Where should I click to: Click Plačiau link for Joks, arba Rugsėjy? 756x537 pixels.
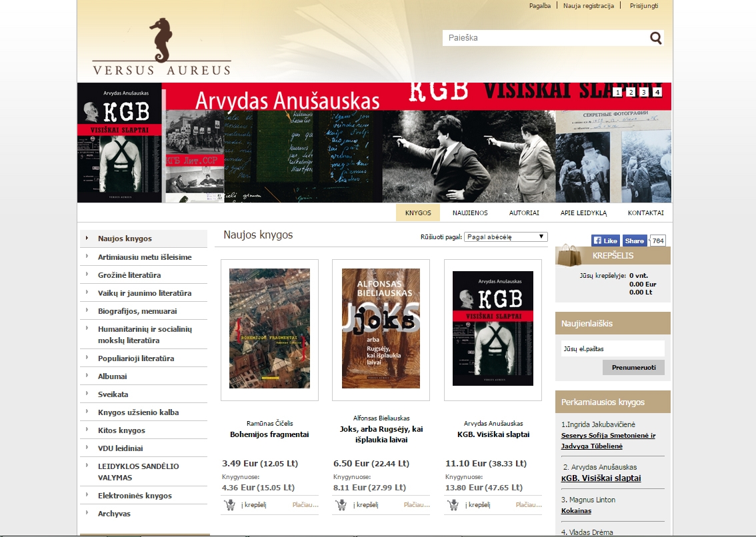click(x=417, y=505)
